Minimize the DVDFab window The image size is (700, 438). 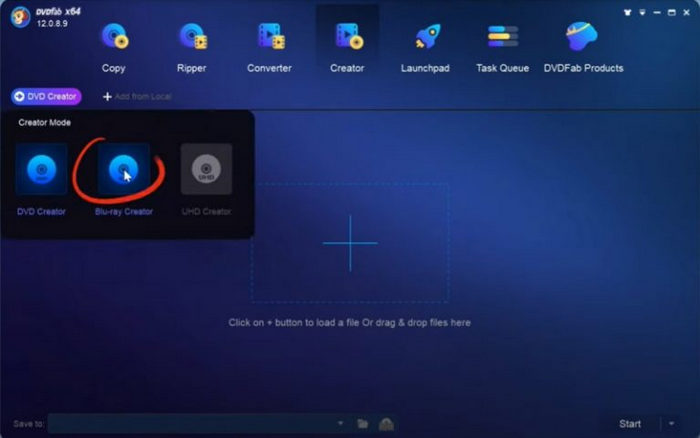click(x=657, y=13)
